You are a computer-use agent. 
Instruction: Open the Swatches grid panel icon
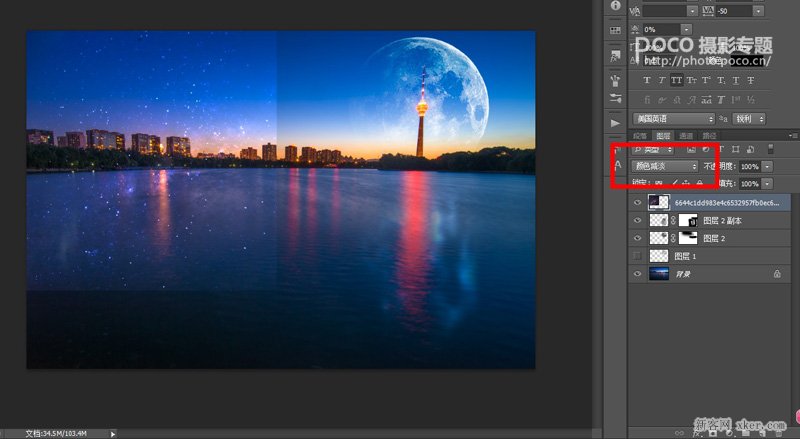coord(615,31)
